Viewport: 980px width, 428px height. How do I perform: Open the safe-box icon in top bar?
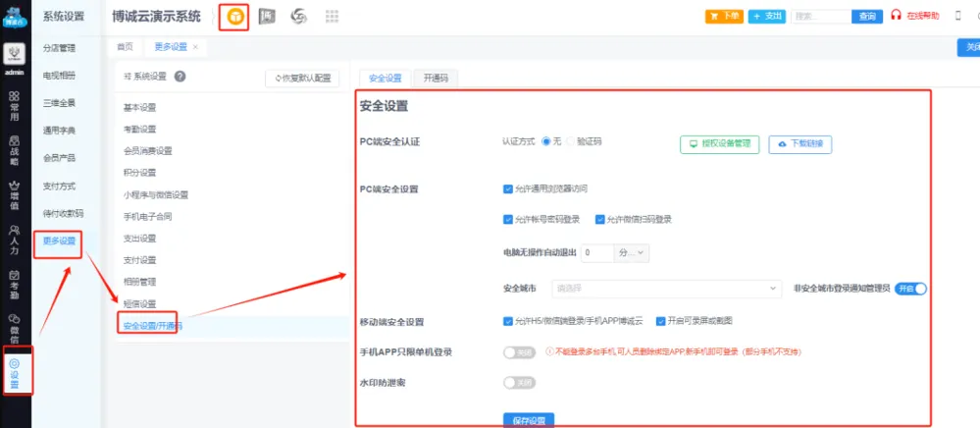click(x=268, y=17)
